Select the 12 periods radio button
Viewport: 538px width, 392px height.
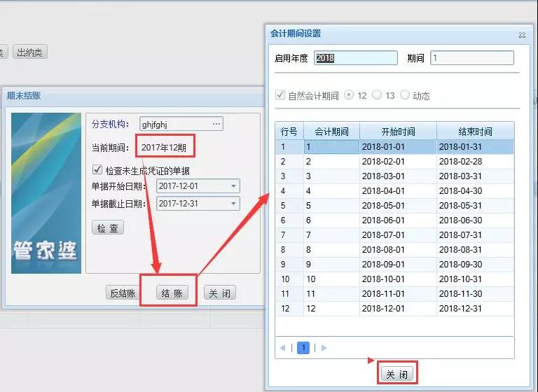(x=350, y=95)
